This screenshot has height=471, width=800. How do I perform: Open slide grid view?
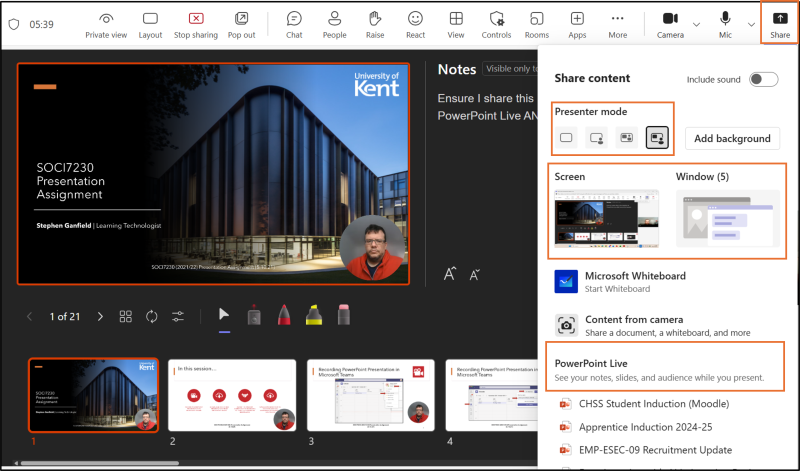tap(126, 316)
